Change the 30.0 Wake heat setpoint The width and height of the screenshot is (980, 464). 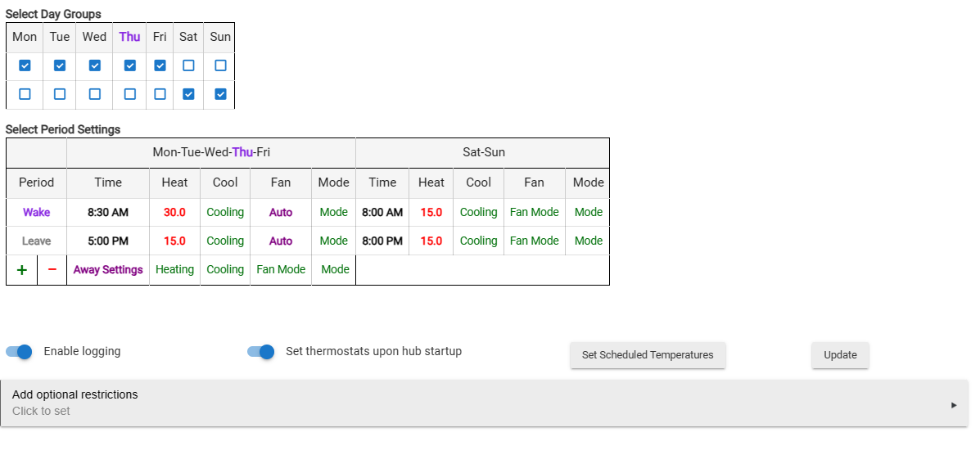174,212
